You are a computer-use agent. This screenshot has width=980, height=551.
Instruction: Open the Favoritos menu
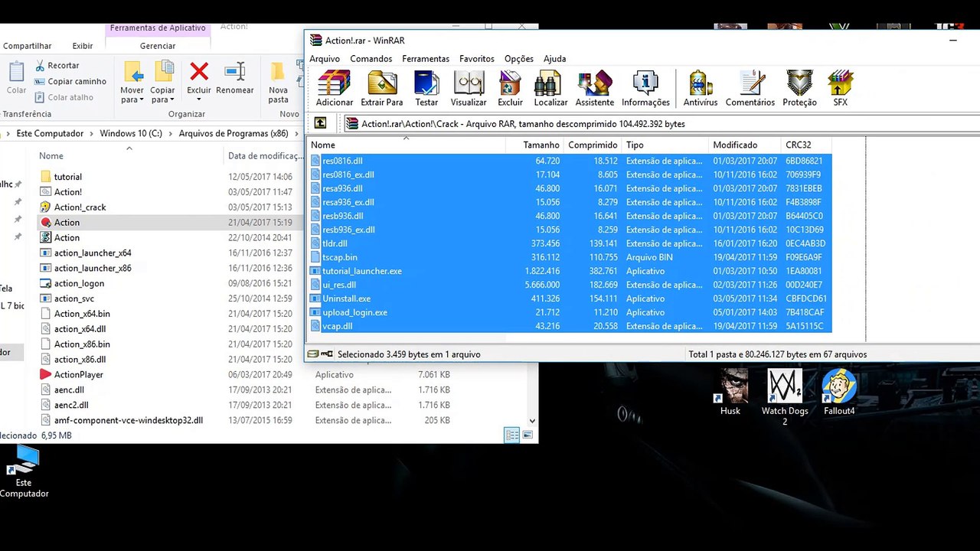(477, 59)
